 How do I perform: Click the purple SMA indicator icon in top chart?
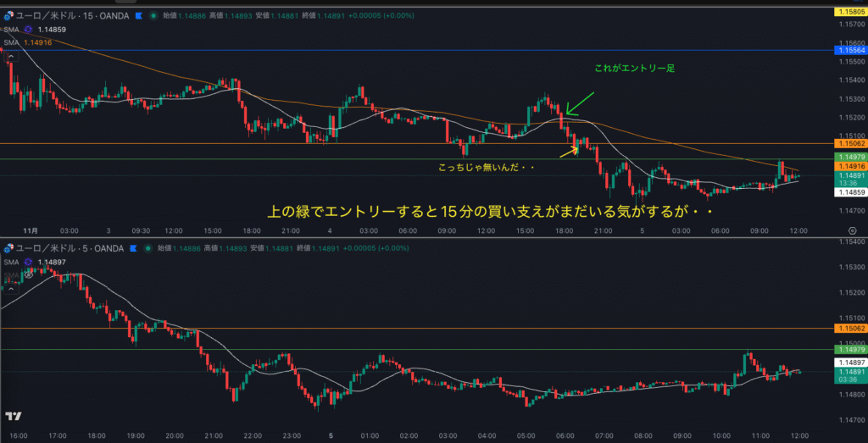[x=28, y=30]
